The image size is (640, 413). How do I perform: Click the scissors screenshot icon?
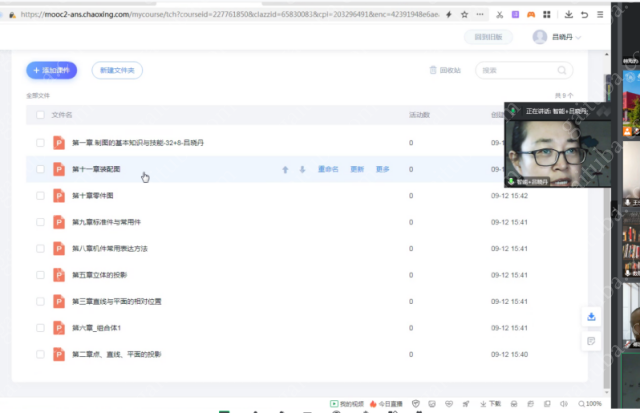click(500, 15)
